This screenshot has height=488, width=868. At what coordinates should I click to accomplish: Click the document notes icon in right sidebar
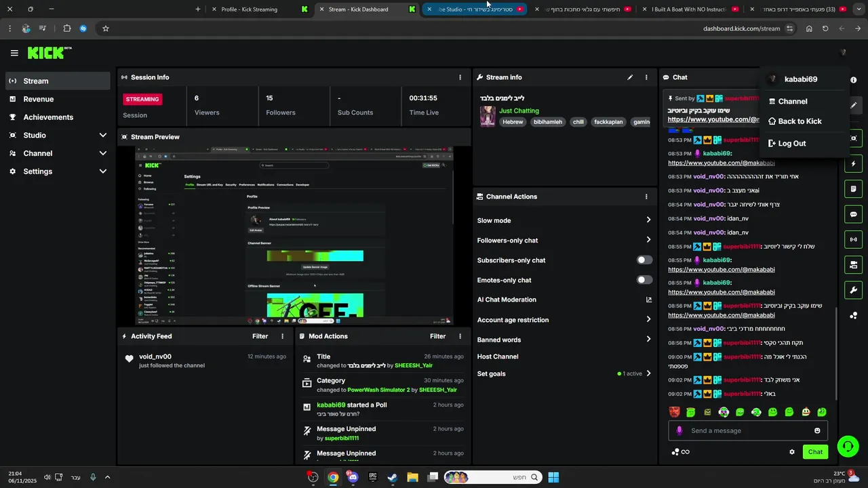tap(853, 189)
